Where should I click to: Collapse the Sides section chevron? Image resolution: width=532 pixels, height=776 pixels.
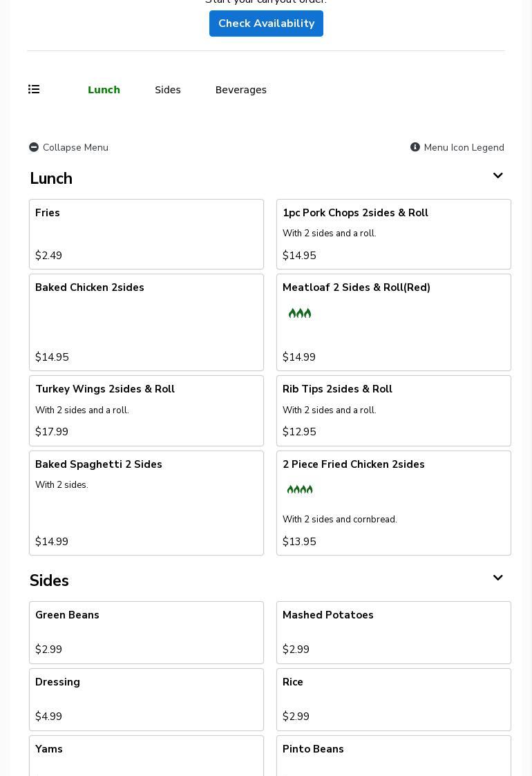point(497,578)
